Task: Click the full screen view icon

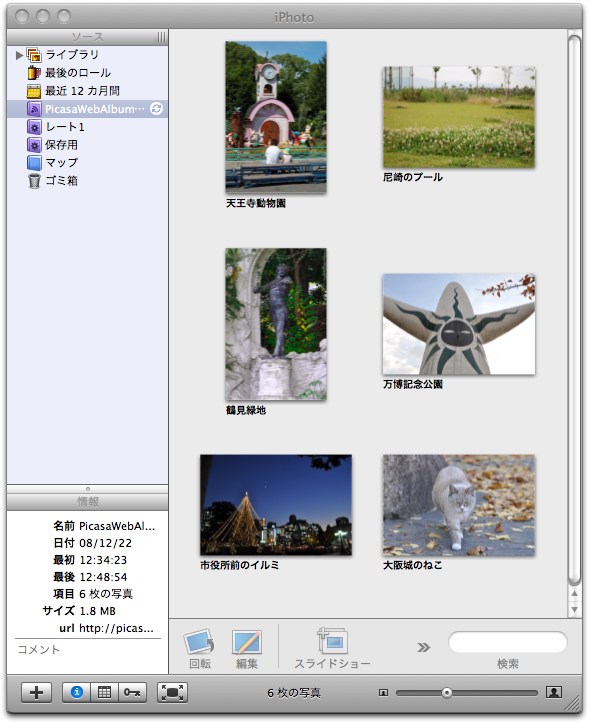Action: 172,693
